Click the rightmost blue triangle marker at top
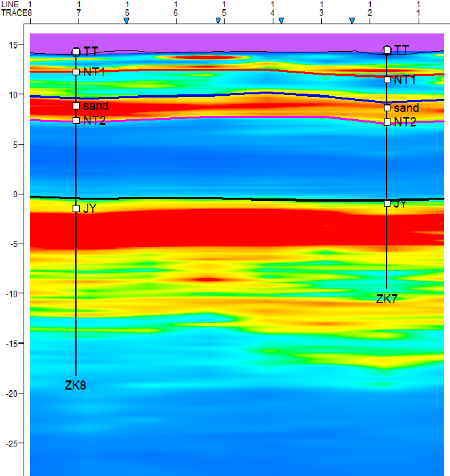Image resolution: width=450 pixels, height=476 pixels. pos(352,21)
